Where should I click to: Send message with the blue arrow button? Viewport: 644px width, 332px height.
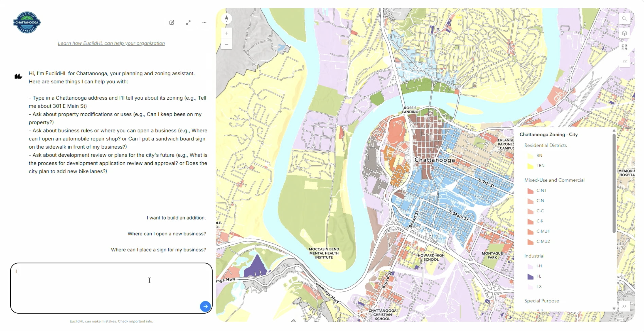click(205, 307)
